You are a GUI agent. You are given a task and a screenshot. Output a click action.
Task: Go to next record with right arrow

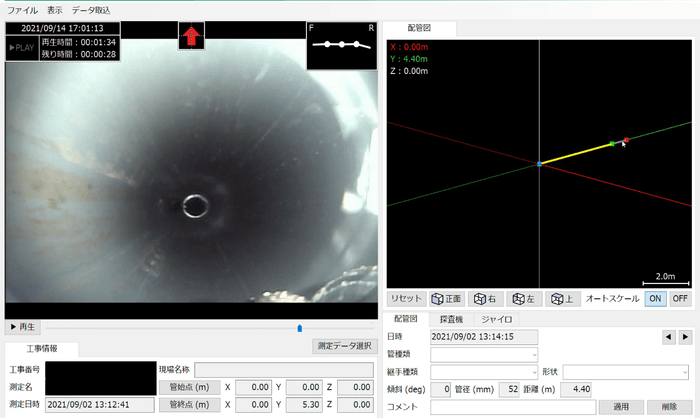(x=684, y=337)
